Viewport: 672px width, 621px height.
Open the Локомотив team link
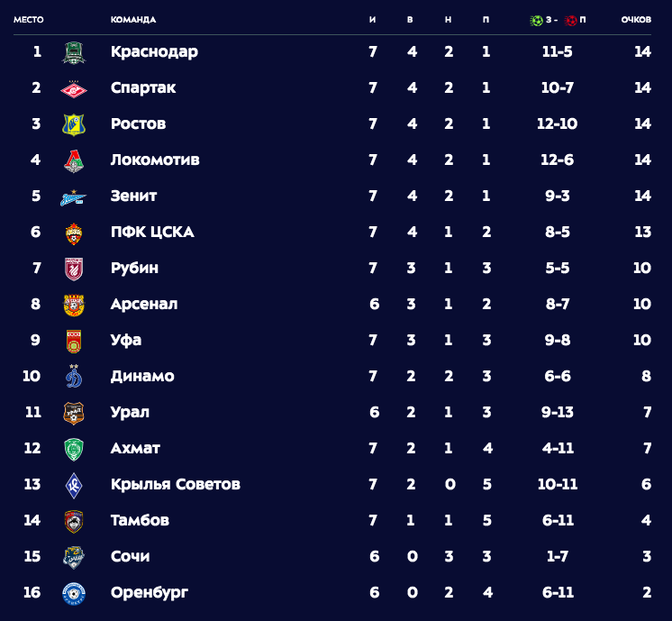[155, 160]
